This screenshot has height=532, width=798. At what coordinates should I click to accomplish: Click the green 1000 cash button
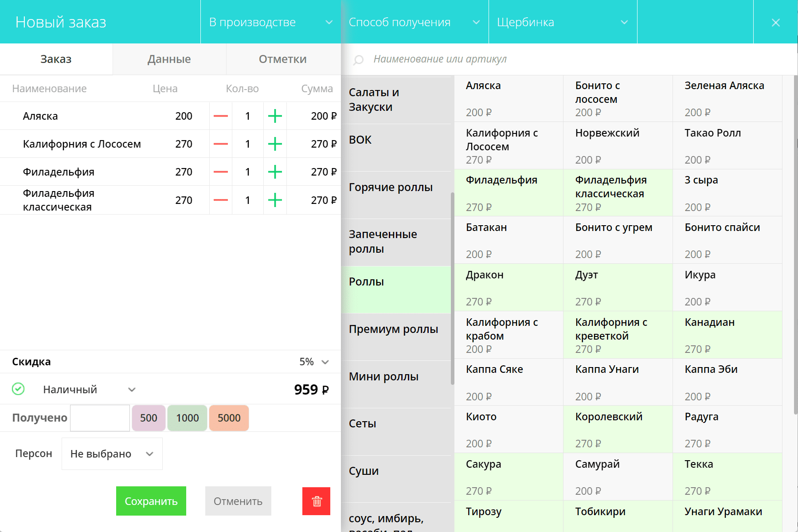(x=187, y=418)
